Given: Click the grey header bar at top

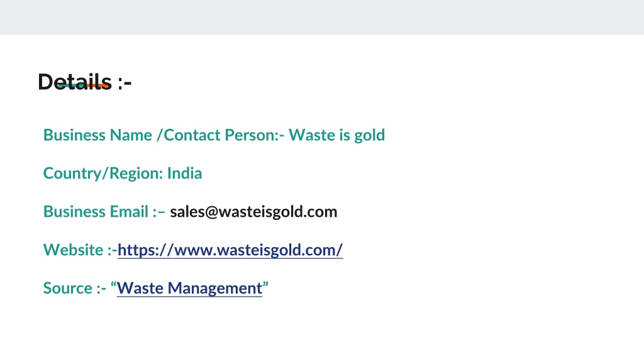Looking at the screenshot, I should [x=322, y=17].
